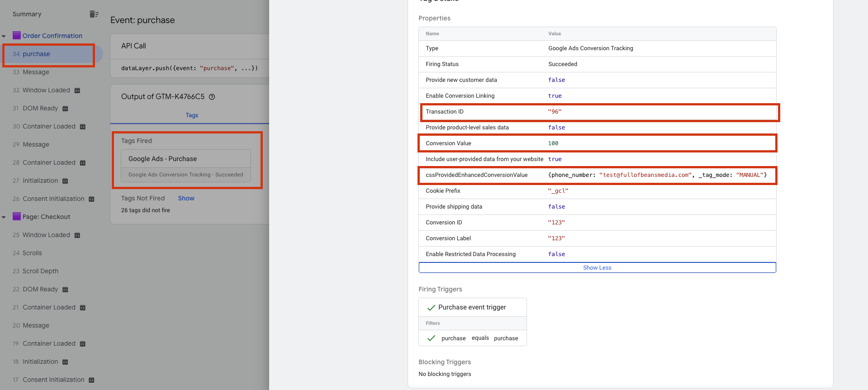This screenshot has width=868, height=390.
Task: Click the cssProvidedEnhancedConversionValue object value
Action: (657, 175)
